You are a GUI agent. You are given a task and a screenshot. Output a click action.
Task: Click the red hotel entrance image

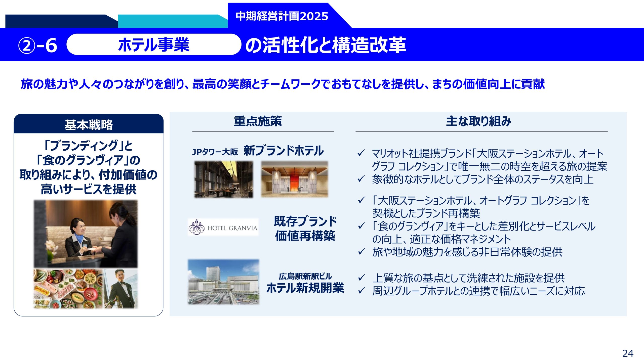pyautogui.click(x=294, y=179)
